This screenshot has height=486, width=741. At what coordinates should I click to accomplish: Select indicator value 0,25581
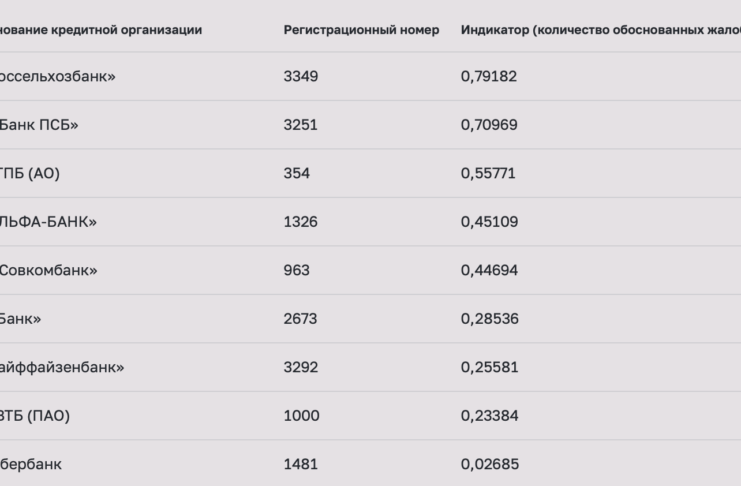[490, 367]
